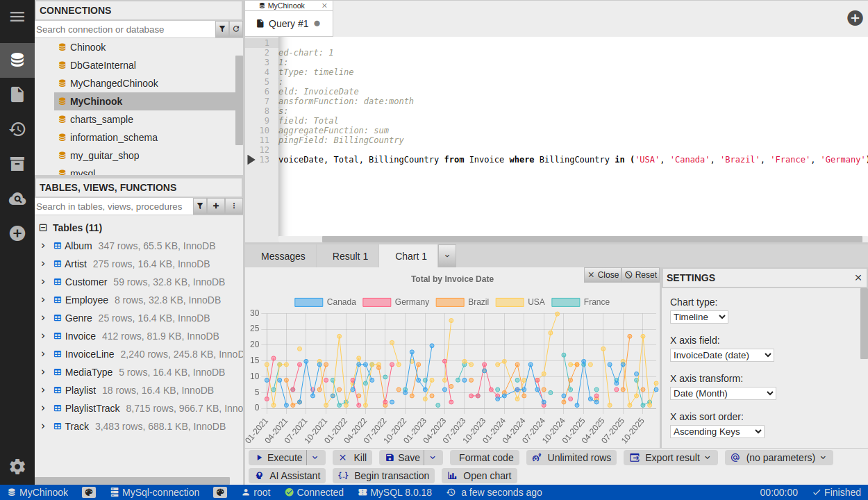Click the Brazil color swatch in the legend
868x500 pixels.
click(449, 302)
